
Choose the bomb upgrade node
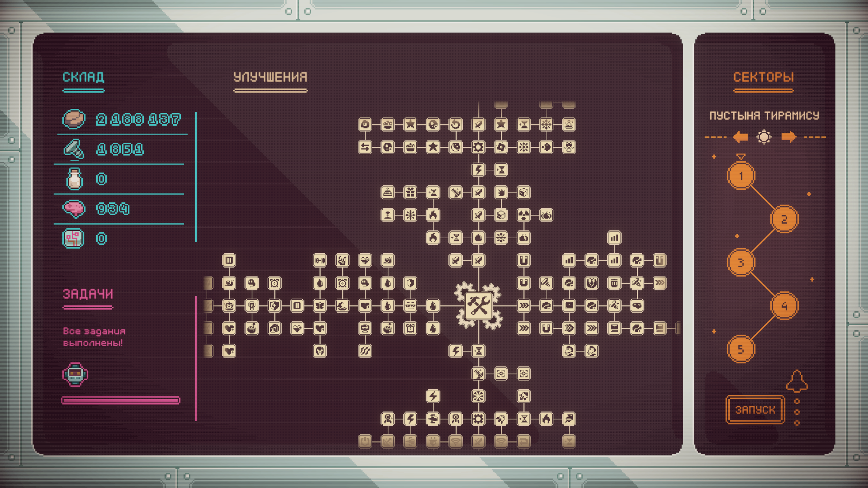(x=478, y=238)
